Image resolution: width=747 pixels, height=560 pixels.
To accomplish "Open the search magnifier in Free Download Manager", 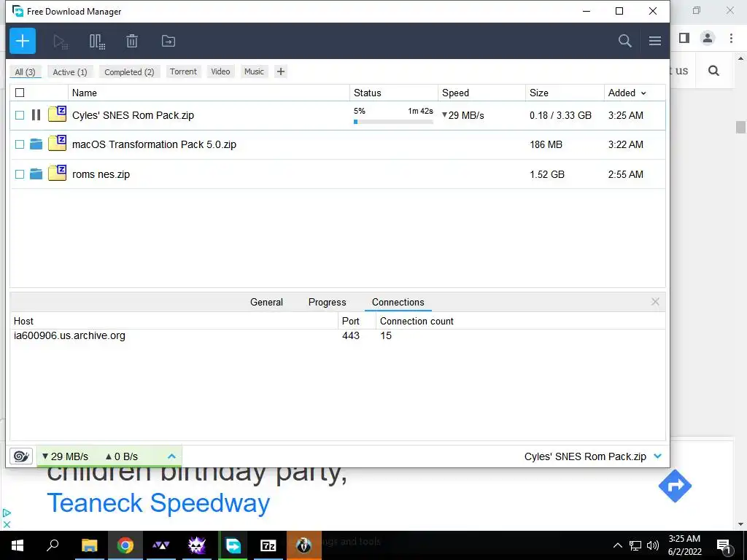I will [624, 41].
